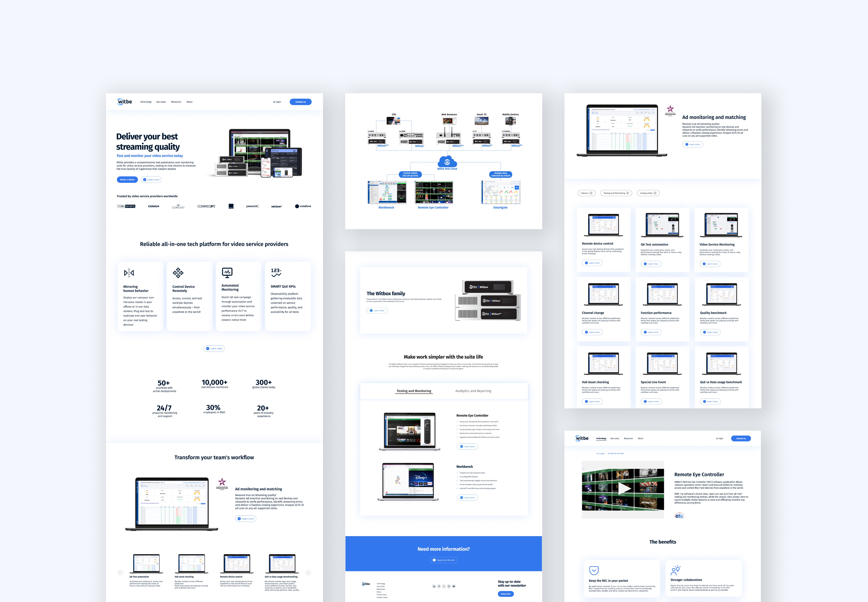
Task: Expand the Industry filter
Action: point(586,193)
